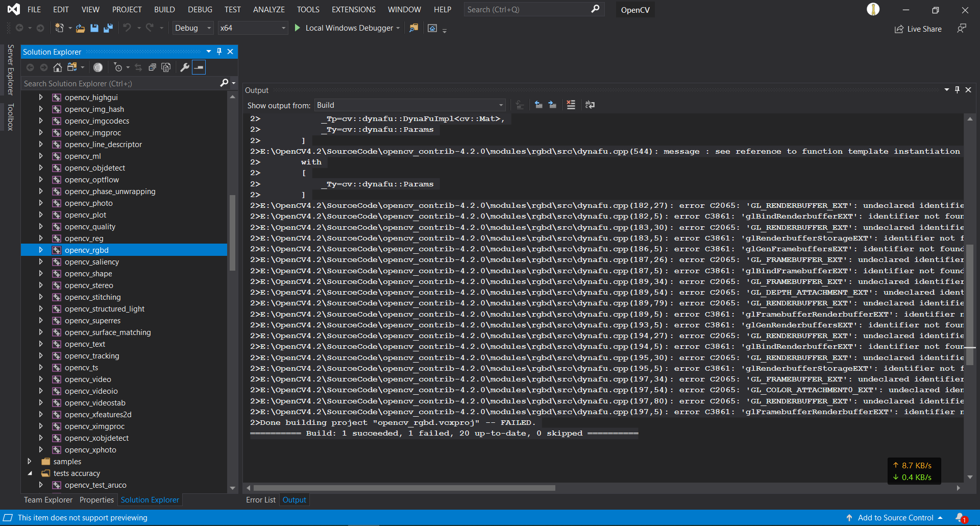Pin the Solution Explorer panel
The image size is (980, 526).
(x=219, y=52)
